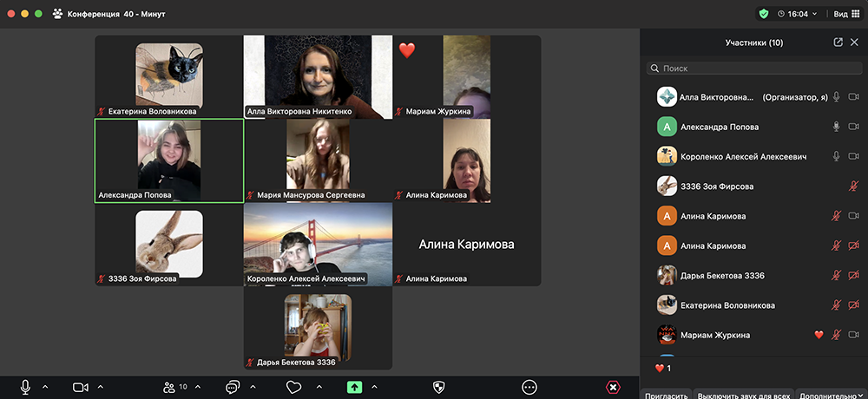Open the chat icon in bottom toolbar
The image size is (868, 399).
[232, 387]
